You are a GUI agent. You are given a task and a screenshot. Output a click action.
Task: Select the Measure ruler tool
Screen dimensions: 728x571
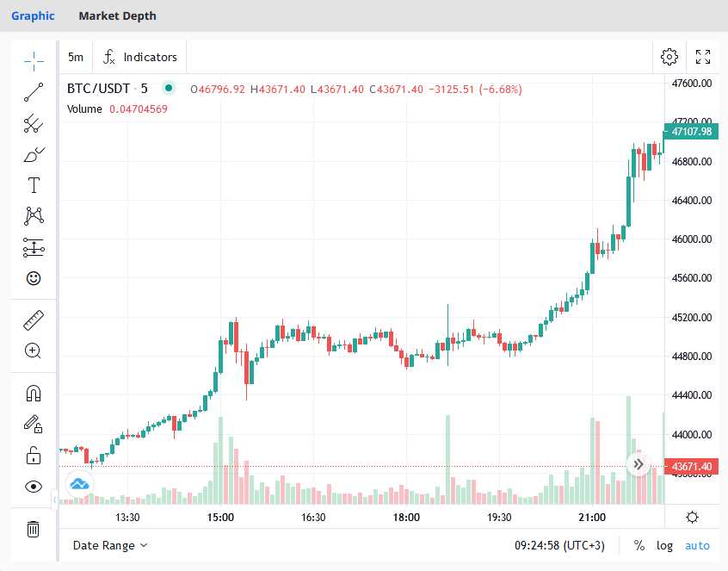(x=33, y=320)
